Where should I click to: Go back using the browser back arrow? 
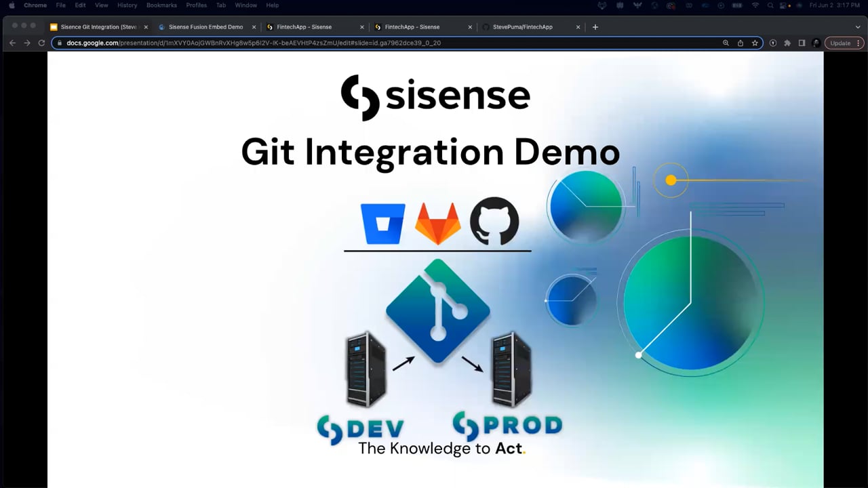click(12, 43)
